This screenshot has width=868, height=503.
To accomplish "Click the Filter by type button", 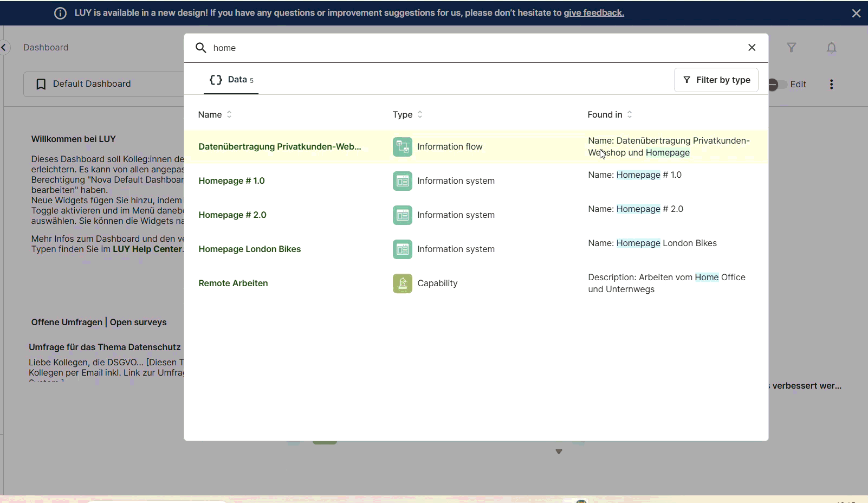I will click(716, 80).
